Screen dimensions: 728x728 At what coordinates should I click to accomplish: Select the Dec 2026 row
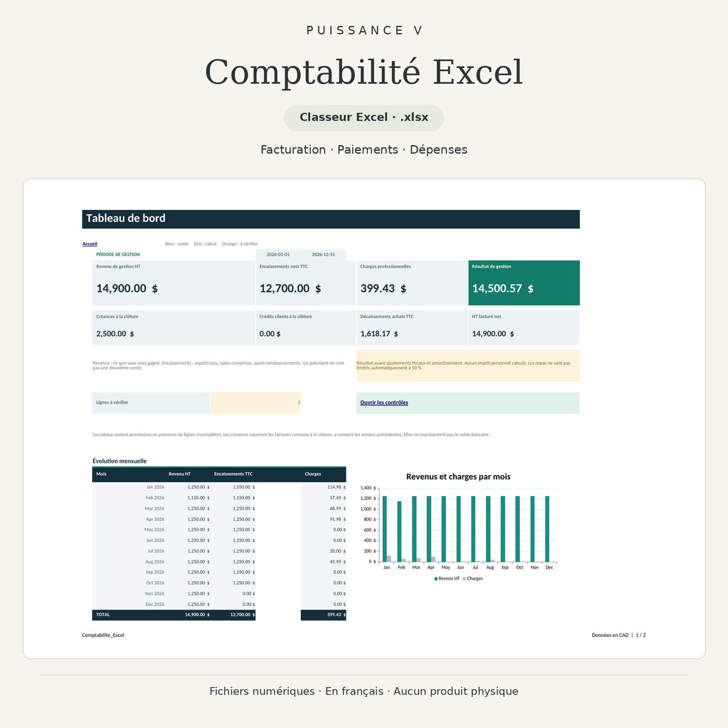(x=219, y=604)
